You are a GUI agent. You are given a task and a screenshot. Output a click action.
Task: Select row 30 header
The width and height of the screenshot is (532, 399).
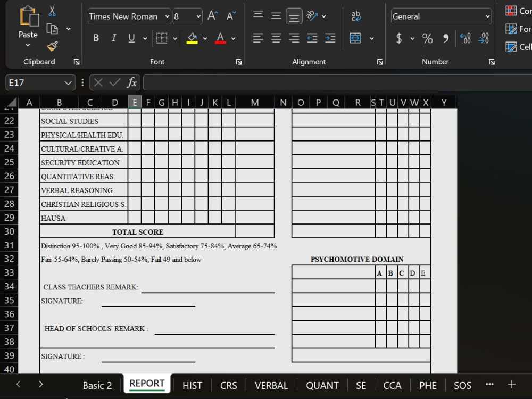click(x=9, y=231)
